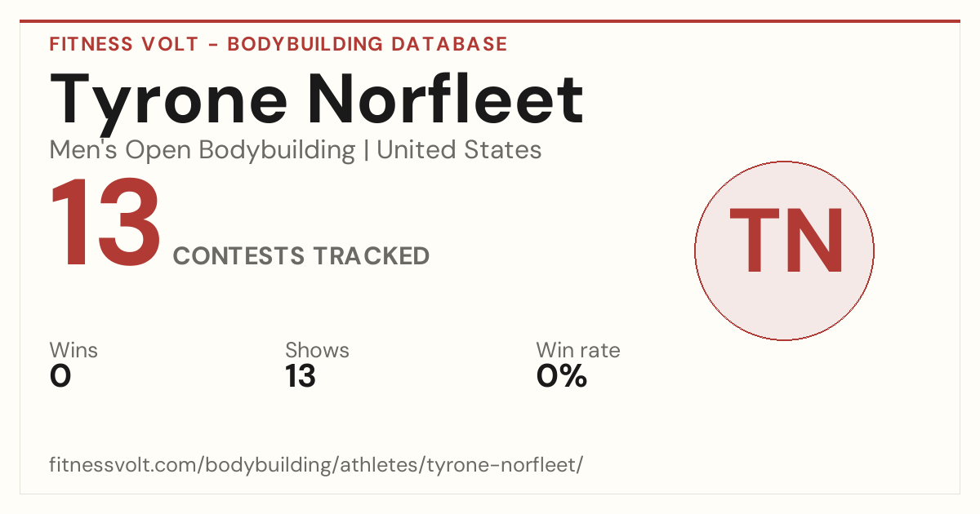Click the 0% win rate value
The width and height of the screenshot is (980, 514).
[x=562, y=376]
